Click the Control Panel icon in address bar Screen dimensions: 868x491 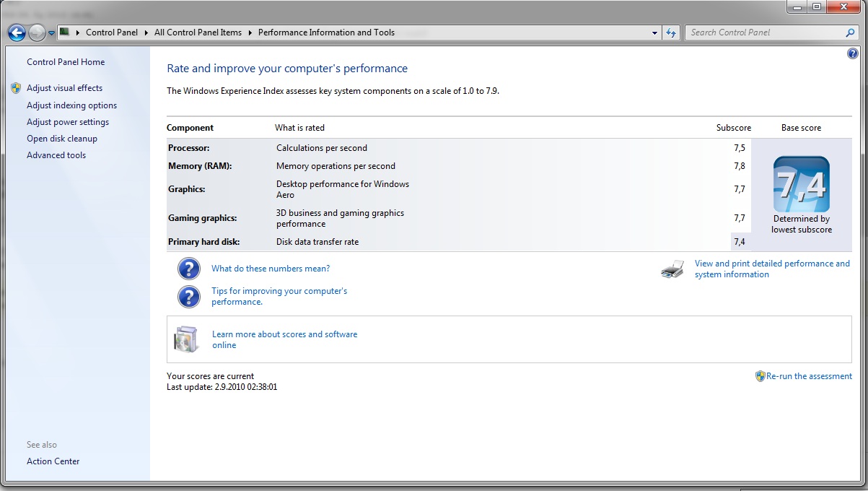(x=64, y=32)
